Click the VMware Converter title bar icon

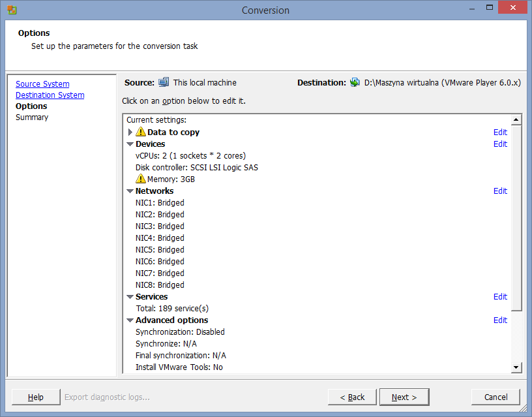12,10
